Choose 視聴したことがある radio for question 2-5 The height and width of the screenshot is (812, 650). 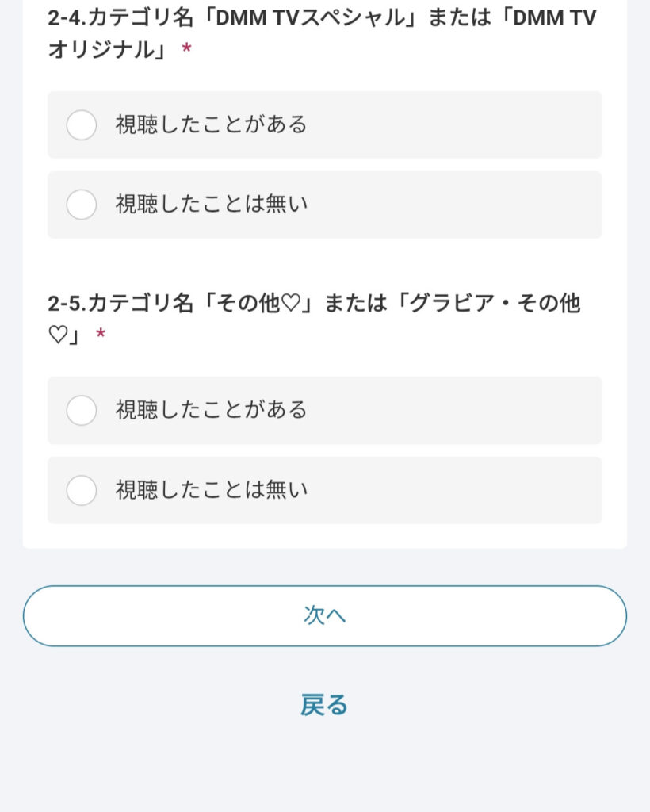(x=82, y=411)
